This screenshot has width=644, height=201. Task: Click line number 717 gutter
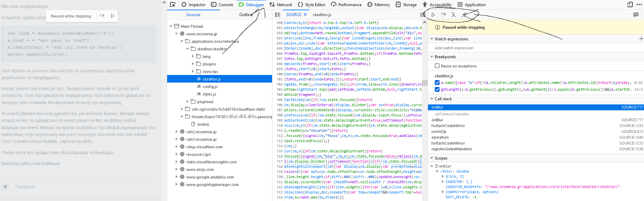pos(279,161)
